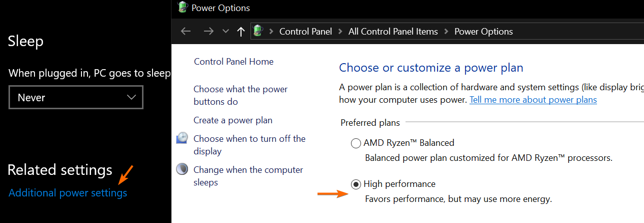The image size is (644, 223).
Task: Open the Control Panel breadcrumb
Action: (305, 32)
